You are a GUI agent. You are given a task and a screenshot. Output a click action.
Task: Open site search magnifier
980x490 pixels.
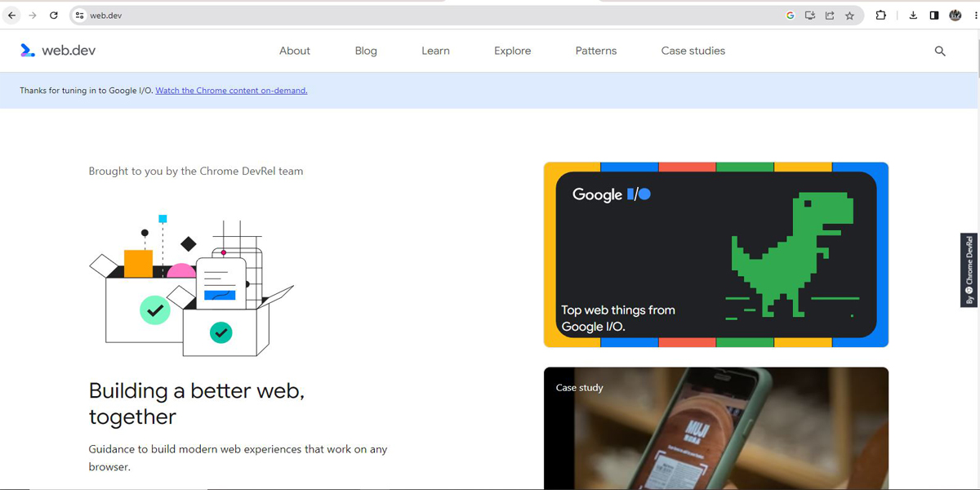(940, 51)
